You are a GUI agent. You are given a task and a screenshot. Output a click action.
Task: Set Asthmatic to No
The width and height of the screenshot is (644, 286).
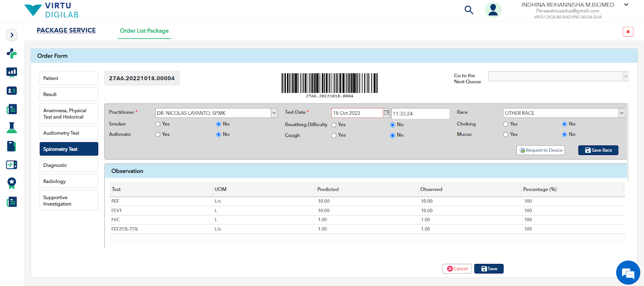[219, 135]
